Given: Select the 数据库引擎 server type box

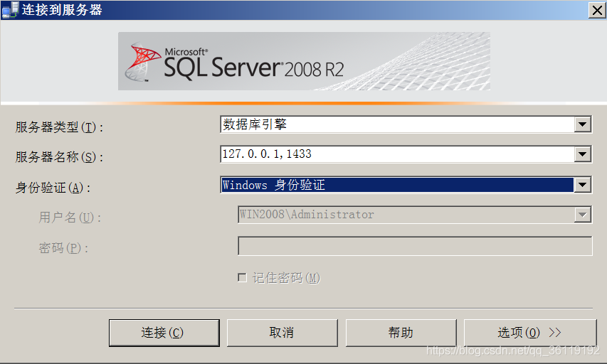Looking at the screenshot, I should tap(397, 124).
